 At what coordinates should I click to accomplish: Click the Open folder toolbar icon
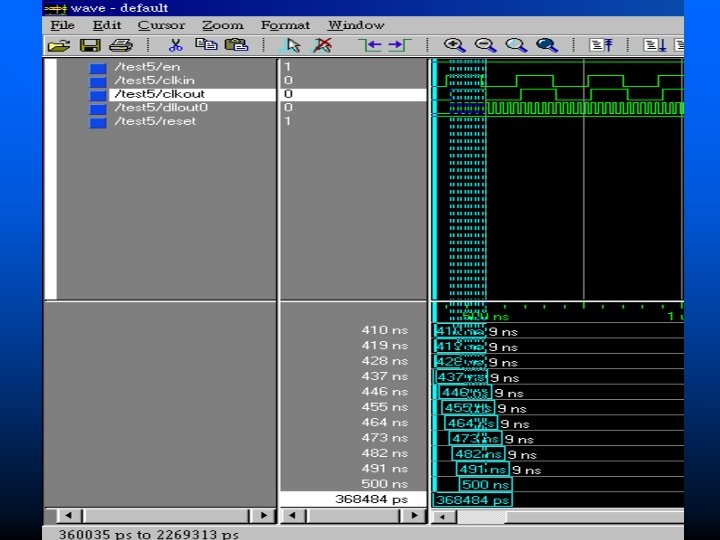[59, 45]
